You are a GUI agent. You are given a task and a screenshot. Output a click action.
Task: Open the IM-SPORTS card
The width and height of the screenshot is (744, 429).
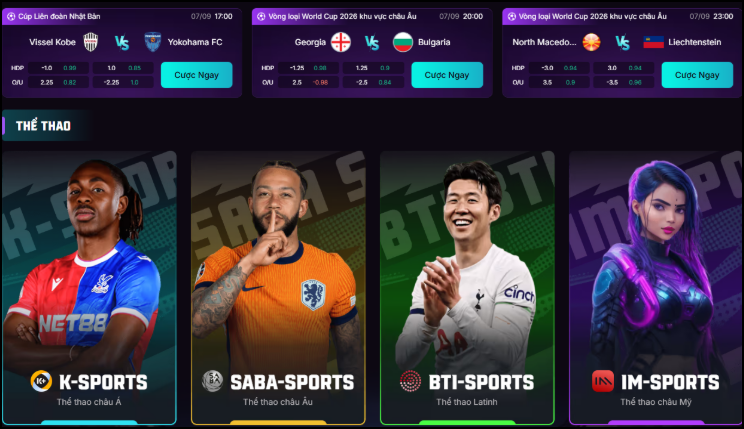pyautogui.click(x=656, y=288)
